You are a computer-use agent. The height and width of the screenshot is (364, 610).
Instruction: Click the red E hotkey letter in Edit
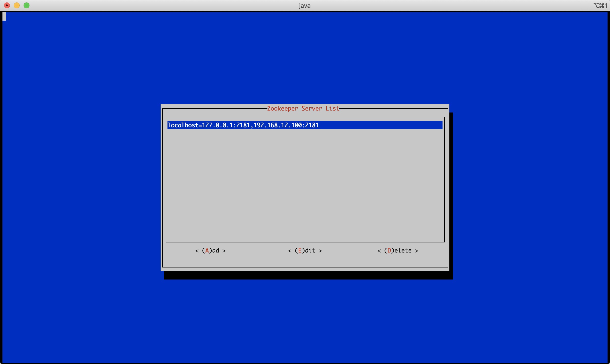tap(300, 251)
